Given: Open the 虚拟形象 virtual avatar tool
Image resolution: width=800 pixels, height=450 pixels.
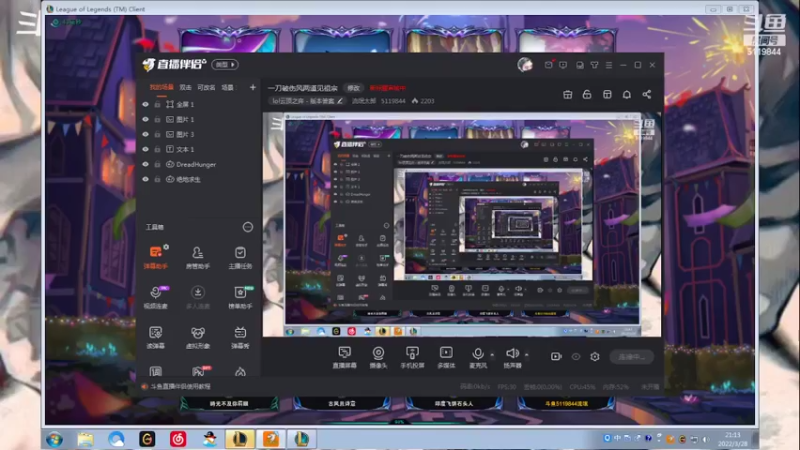Looking at the screenshot, I should click(197, 337).
